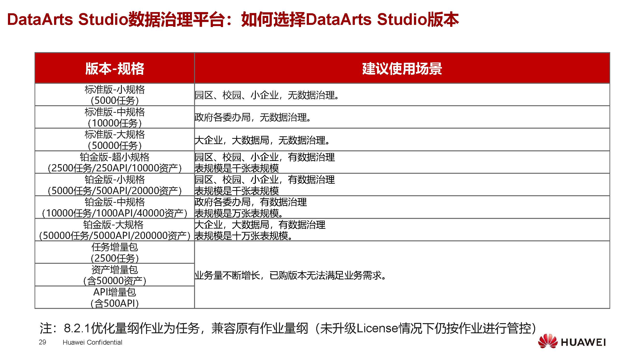This screenshot has width=644, height=362.
Task: Click the 建议使用场景 column header
Action: [x=402, y=68]
